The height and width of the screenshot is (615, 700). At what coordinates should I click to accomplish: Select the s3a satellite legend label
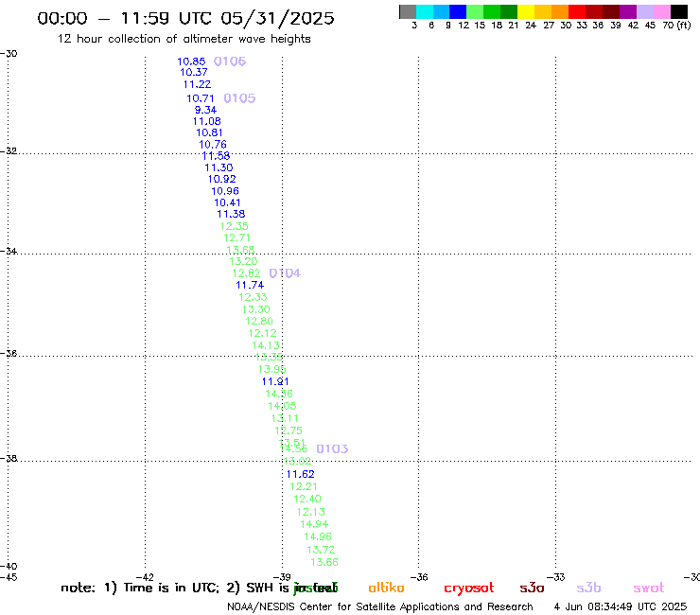point(532,588)
